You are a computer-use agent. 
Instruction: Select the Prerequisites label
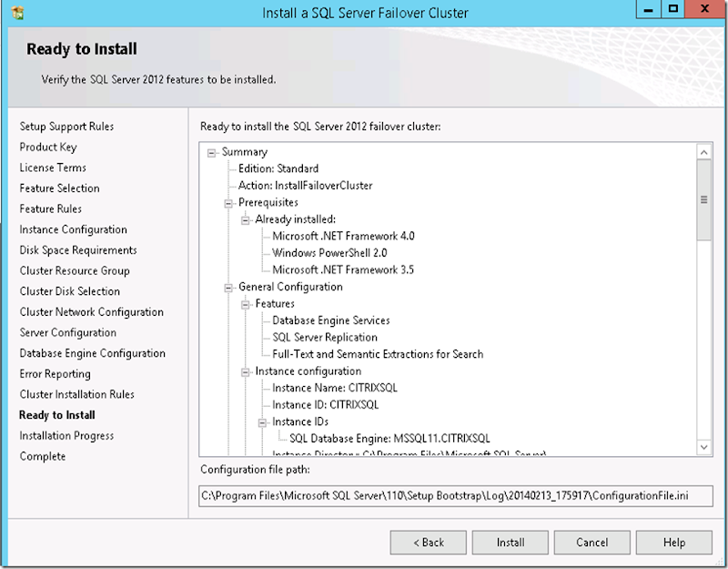pyautogui.click(x=268, y=202)
